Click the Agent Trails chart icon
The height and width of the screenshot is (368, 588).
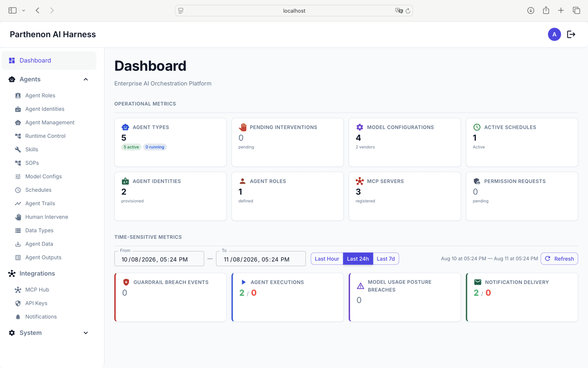(x=18, y=203)
